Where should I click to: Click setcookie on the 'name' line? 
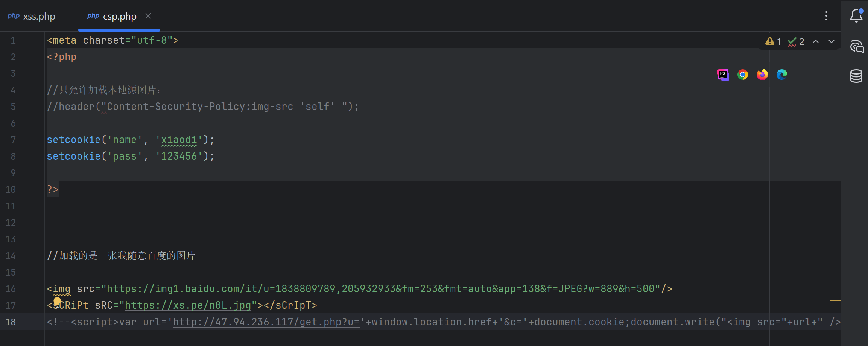[x=74, y=140]
